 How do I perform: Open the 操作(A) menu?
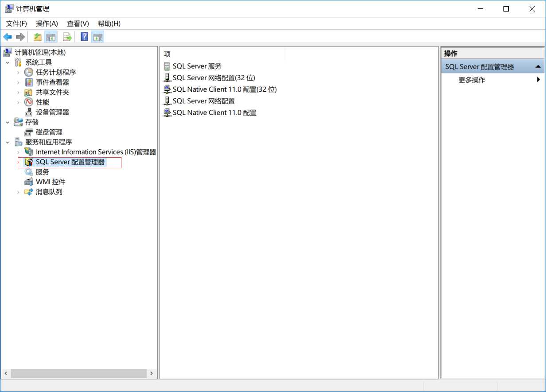(47, 23)
